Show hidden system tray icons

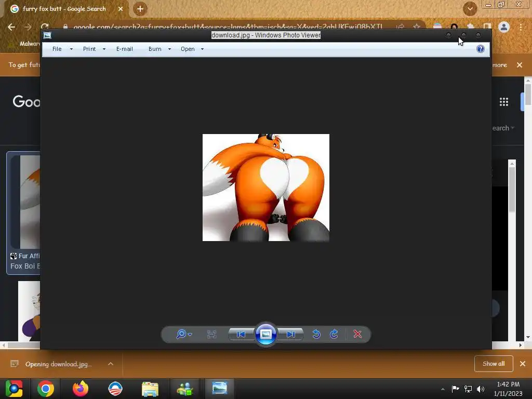tap(443, 389)
